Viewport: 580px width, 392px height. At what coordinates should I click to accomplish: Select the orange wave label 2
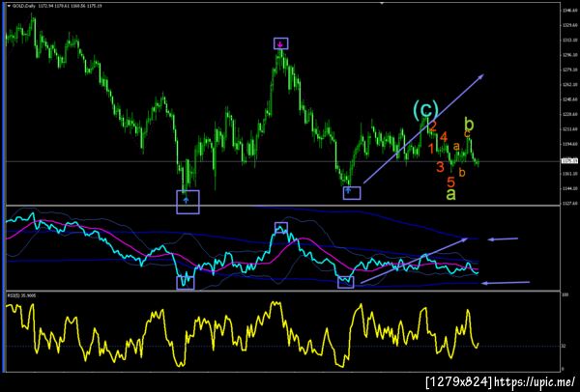433,127
